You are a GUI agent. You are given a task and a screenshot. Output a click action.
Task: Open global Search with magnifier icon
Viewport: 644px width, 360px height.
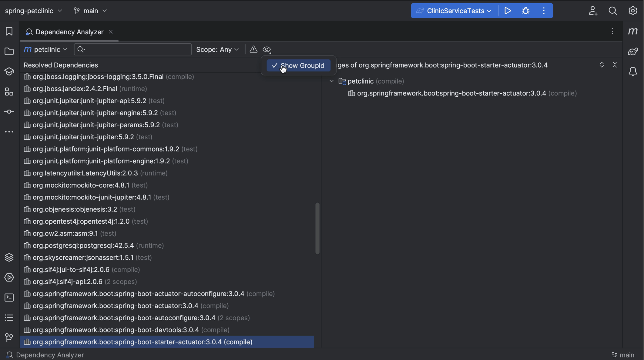(613, 11)
